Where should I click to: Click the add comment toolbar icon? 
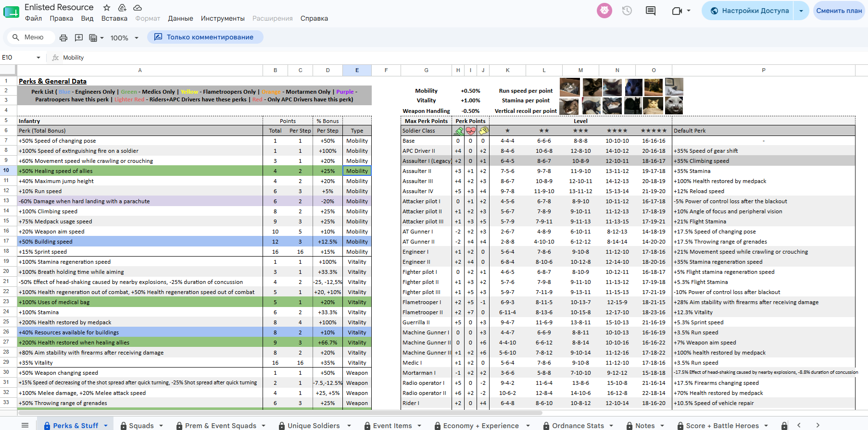(x=79, y=38)
